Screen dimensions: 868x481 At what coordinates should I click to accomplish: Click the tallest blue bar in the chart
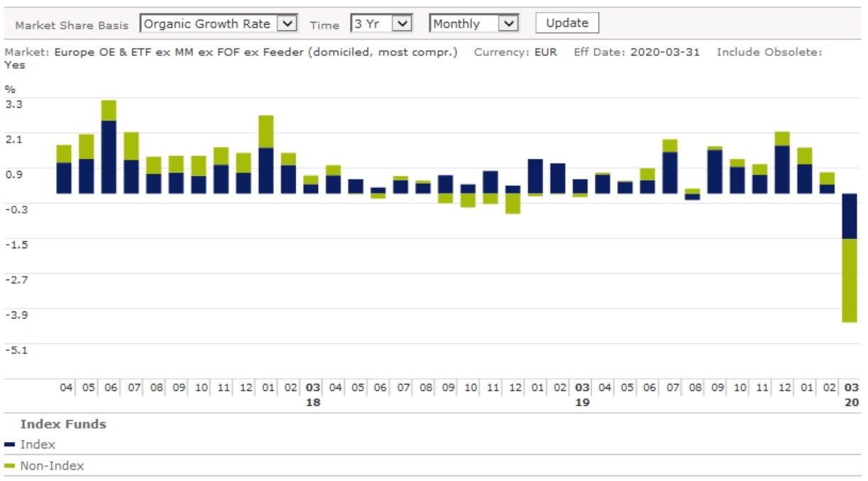[109, 157]
